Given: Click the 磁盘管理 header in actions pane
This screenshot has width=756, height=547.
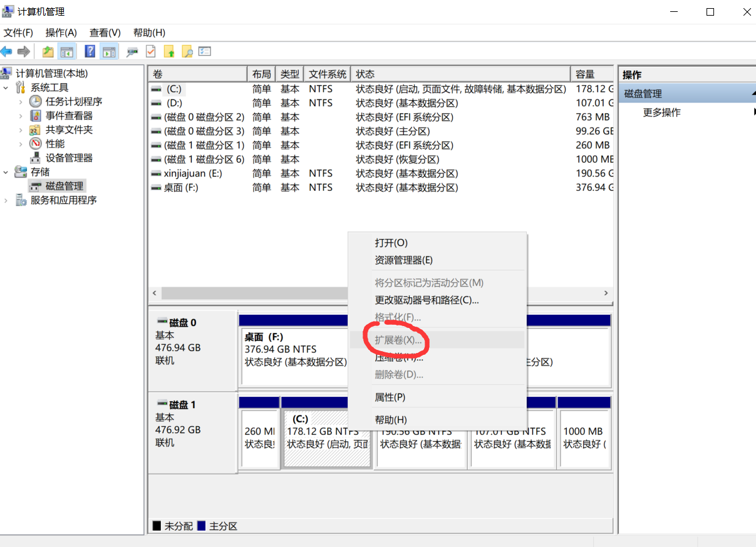Looking at the screenshot, I should click(x=687, y=94).
